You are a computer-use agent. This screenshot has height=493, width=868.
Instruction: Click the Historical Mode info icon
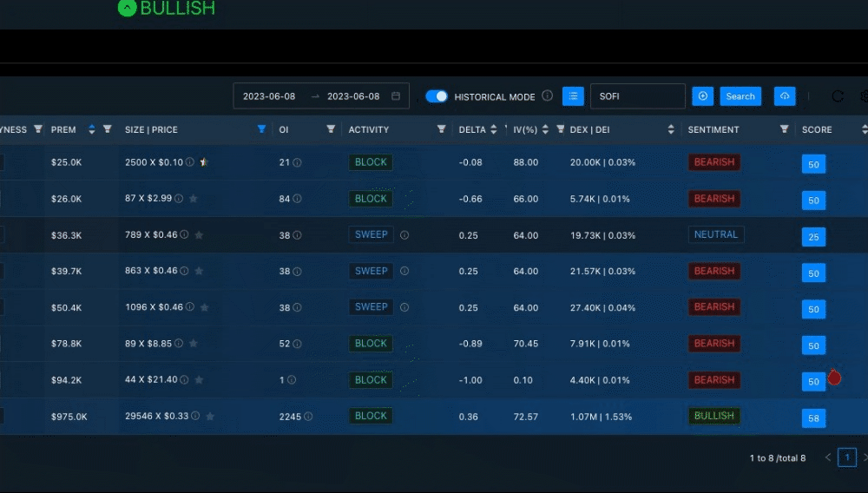[547, 96]
